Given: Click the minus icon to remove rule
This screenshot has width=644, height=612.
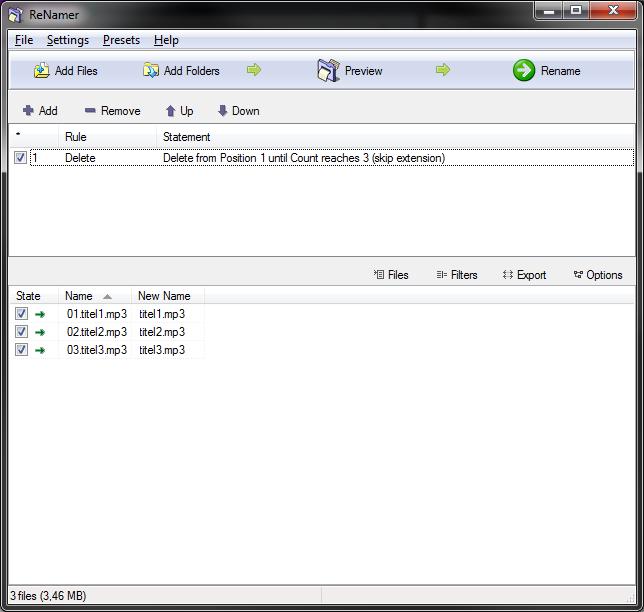Looking at the screenshot, I should point(90,110).
